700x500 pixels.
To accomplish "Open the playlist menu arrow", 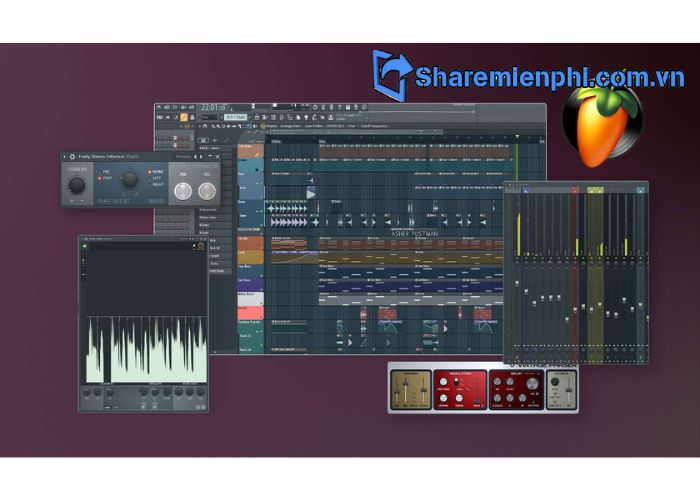I will (200, 126).
